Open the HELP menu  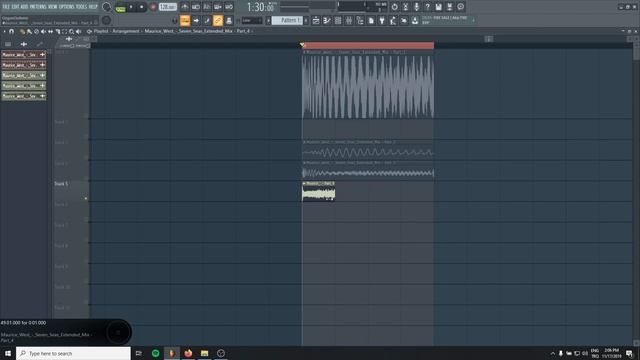pos(93,7)
